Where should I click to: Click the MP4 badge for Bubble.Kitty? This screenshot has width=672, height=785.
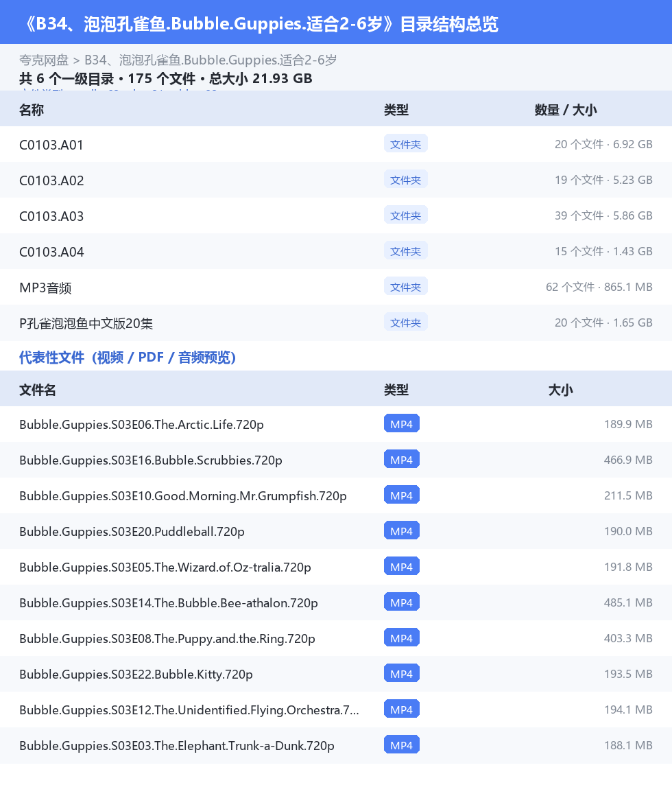coord(401,674)
